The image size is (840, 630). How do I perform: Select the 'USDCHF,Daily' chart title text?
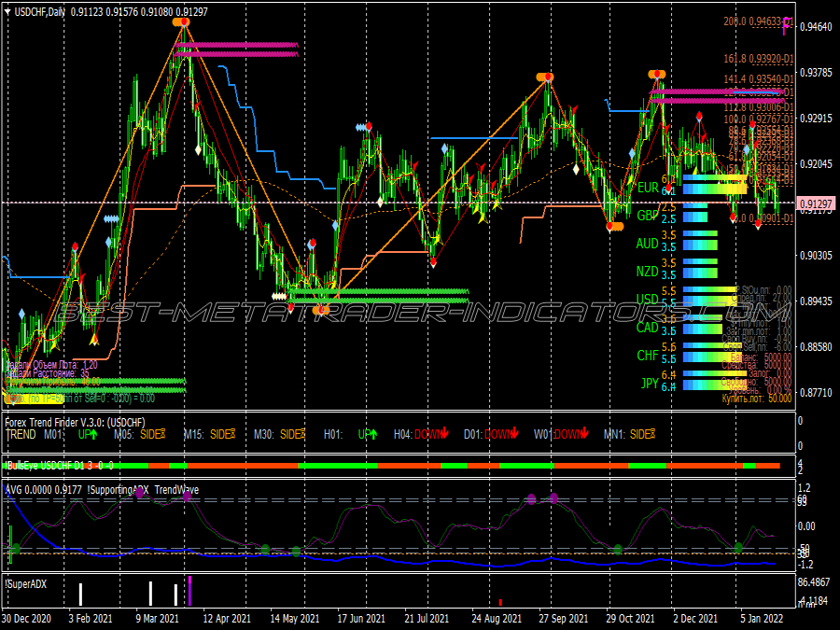pyautogui.click(x=39, y=12)
